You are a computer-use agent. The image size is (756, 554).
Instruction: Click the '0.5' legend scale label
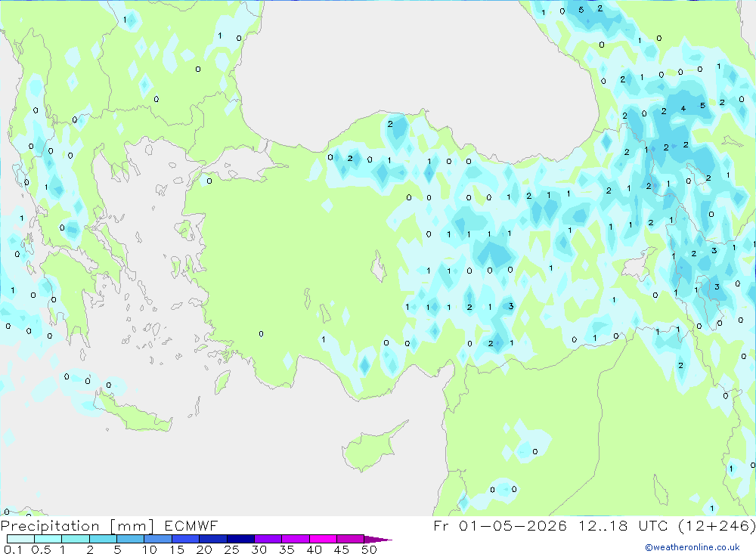pos(41,549)
